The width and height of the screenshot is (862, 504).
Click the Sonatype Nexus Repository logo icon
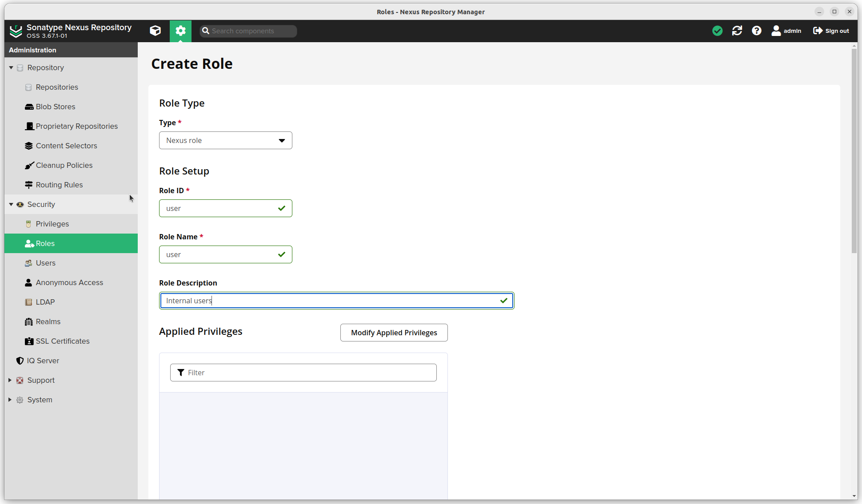[15, 31]
